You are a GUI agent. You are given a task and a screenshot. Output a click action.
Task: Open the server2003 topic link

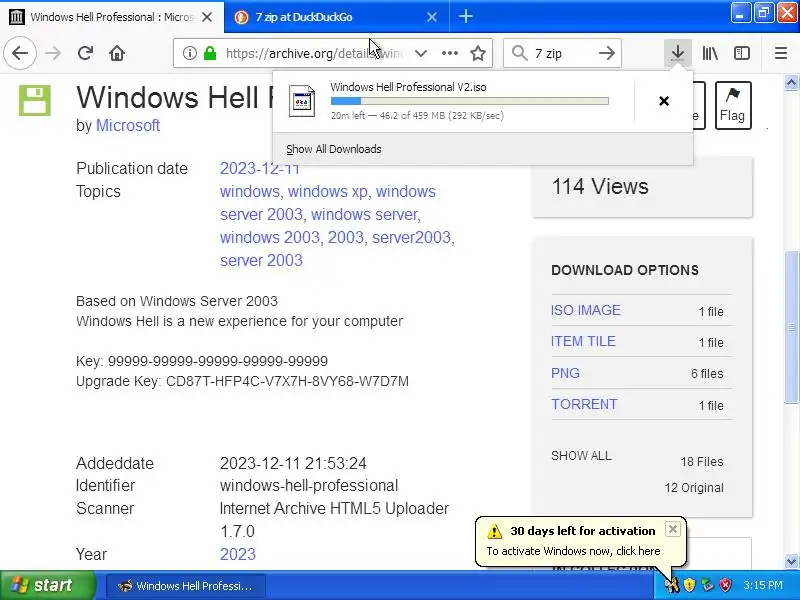pos(411,237)
